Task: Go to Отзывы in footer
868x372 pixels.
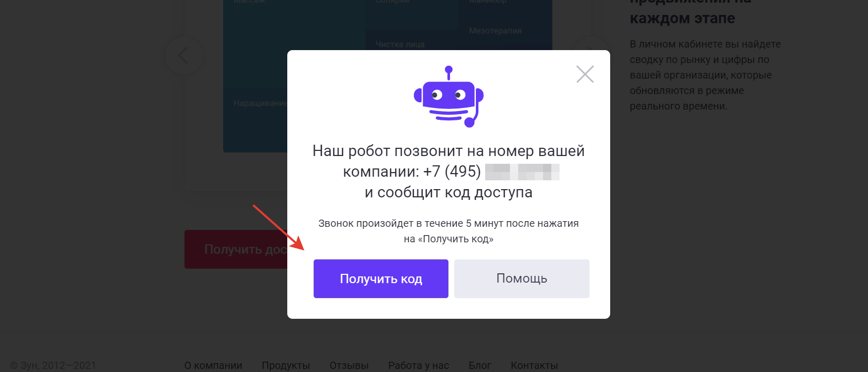Action: [x=349, y=365]
